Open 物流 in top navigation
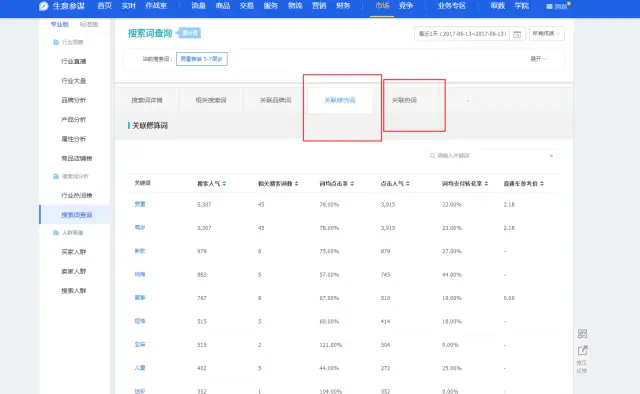The width and height of the screenshot is (640, 394). pos(295,6)
